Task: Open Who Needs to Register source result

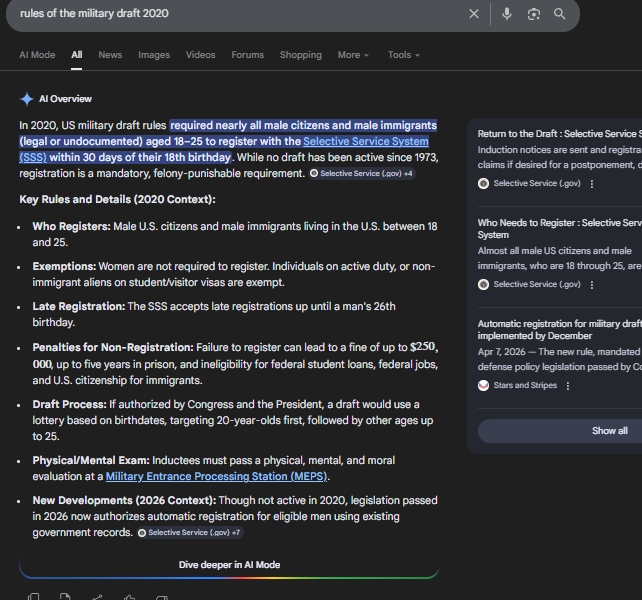Action: [x=560, y=229]
